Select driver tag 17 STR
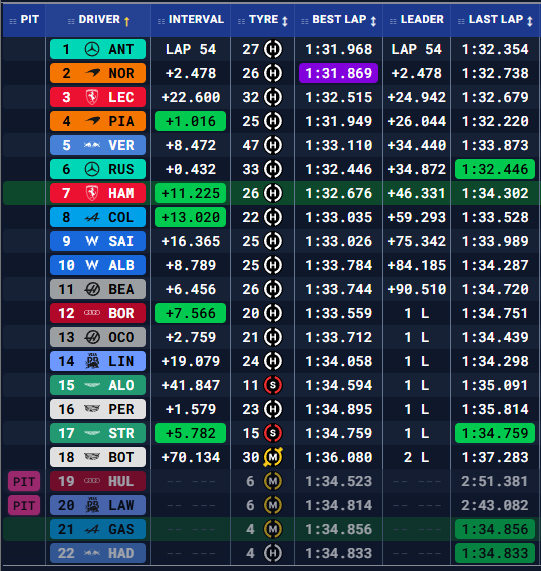541x571 pixels. (x=98, y=433)
